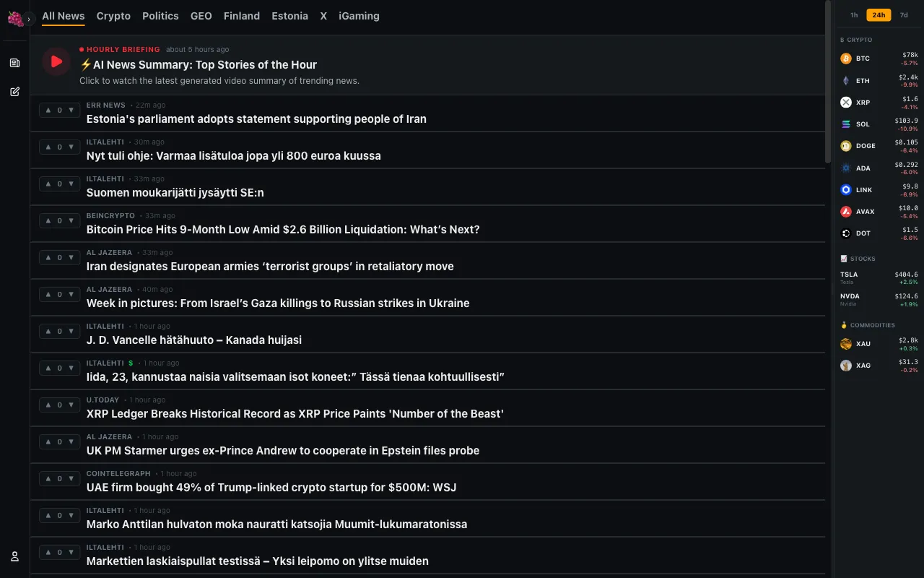Click the sponsored dollar badge on Iltalehti story
The height and width of the screenshot is (578, 924).
pos(131,363)
